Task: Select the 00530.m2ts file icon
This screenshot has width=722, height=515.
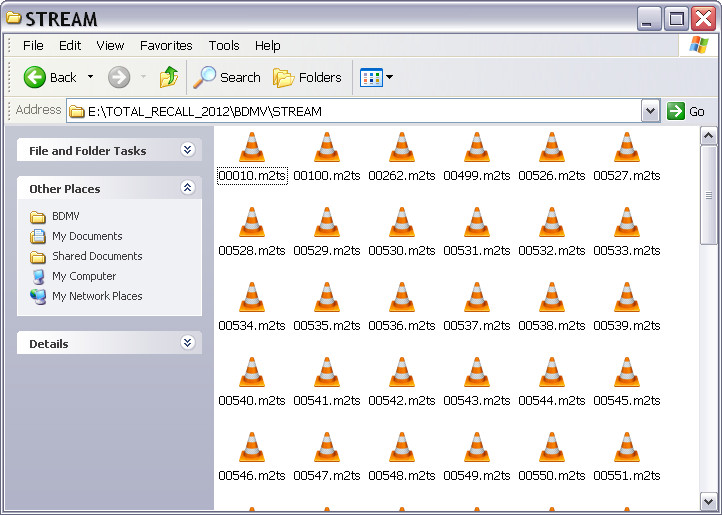Action: (x=402, y=222)
